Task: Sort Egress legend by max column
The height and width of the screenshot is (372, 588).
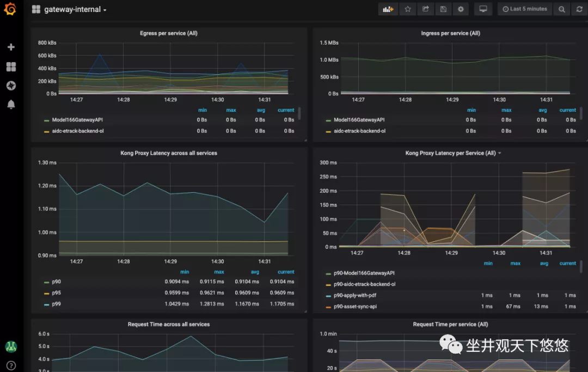Action: pyautogui.click(x=231, y=110)
